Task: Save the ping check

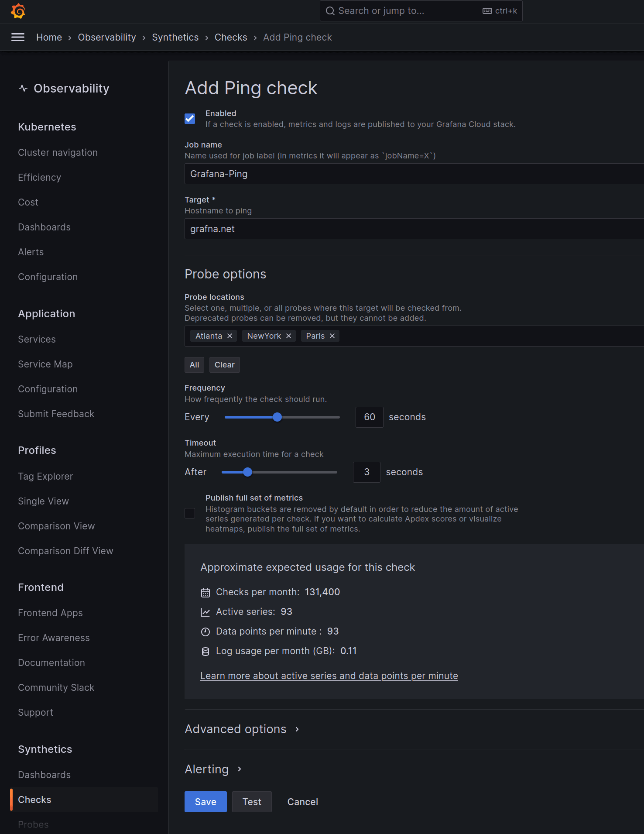Action: tap(206, 802)
